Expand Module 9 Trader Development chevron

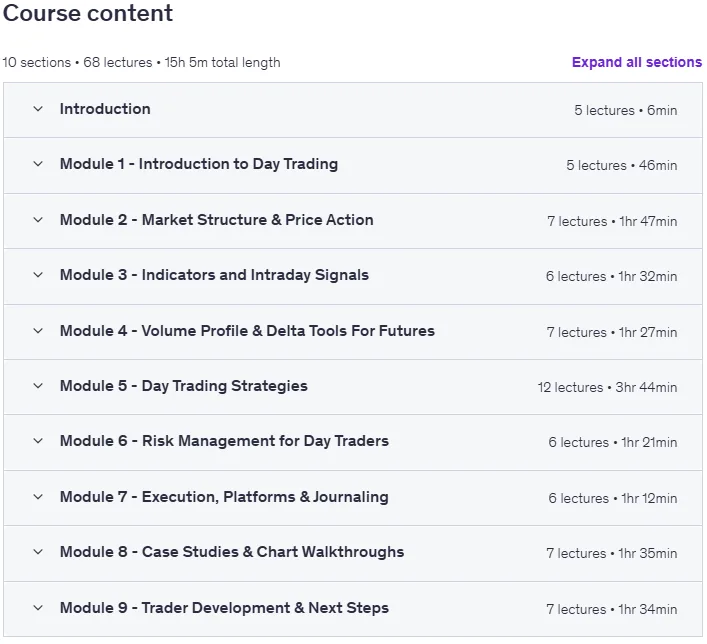[x=38, y=608]
